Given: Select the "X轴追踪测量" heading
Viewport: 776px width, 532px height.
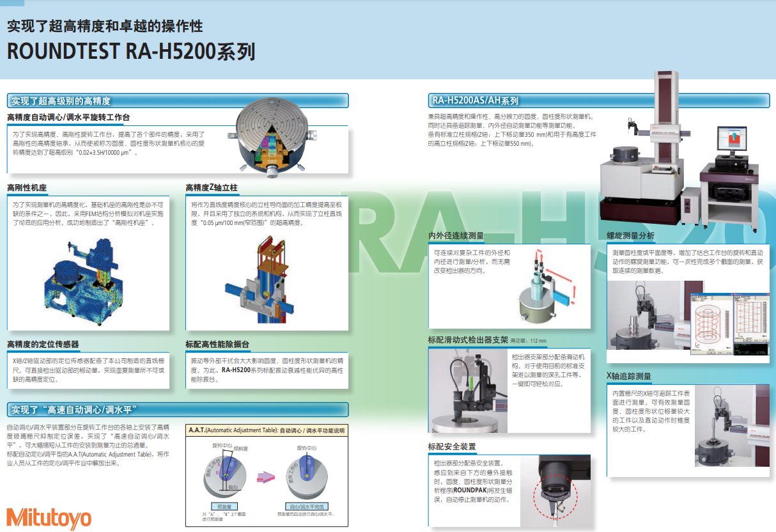Looking at the screenshot, I should pyautogui.click(x=629, y=376).
